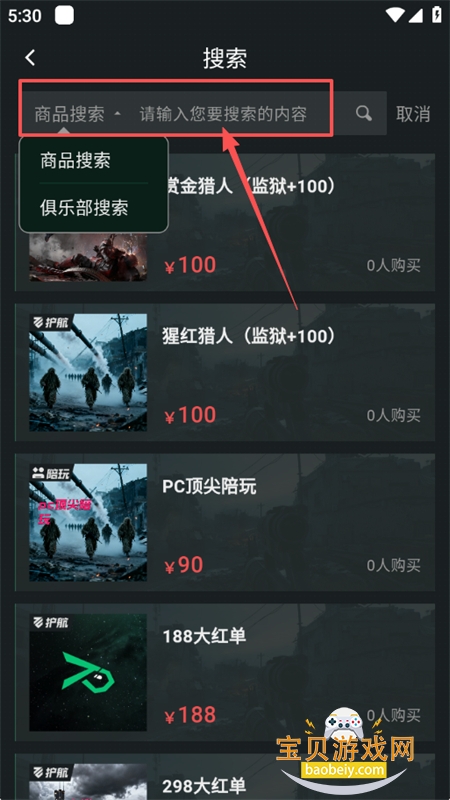Tap the 陪玩 badge on PC顶尖陪玩 thumbnail
This screenshot has height=800, width=450.
(x=50, y=472)
